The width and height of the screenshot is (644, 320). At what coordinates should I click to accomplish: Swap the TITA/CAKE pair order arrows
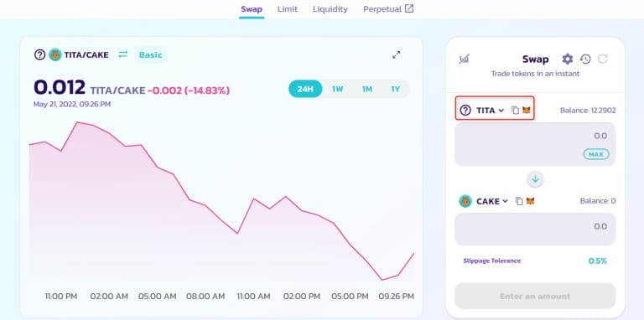point(122,54)
